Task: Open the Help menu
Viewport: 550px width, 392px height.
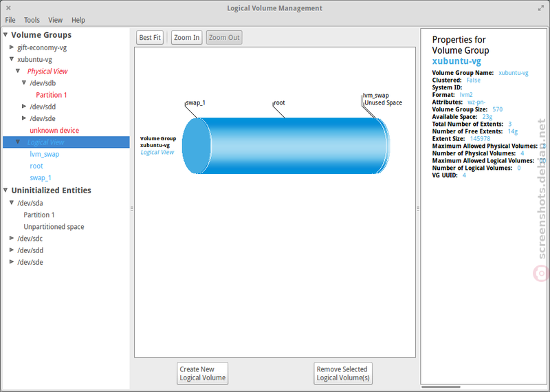Action: point(78,20)
